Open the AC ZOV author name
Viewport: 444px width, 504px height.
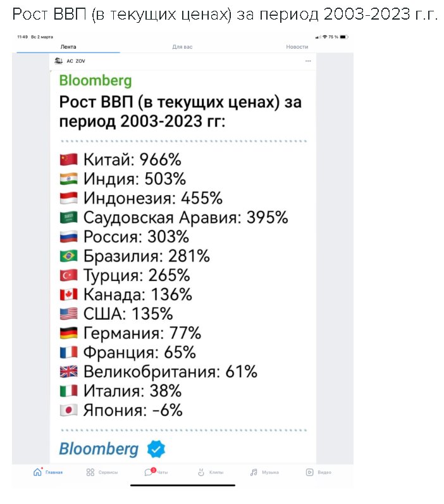(x=76, y=61)
